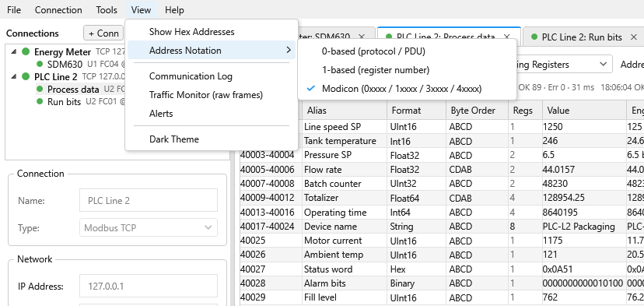Open the File menu

14,10
